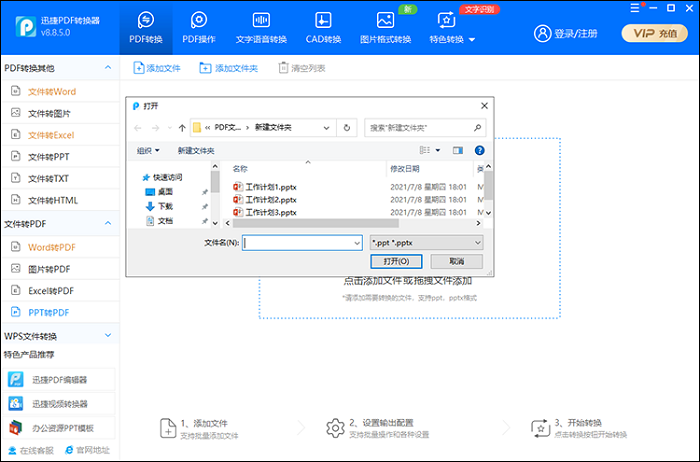Click the 取消 button
The height and width of the screenshot is (462, 700).
coord(456,261)
